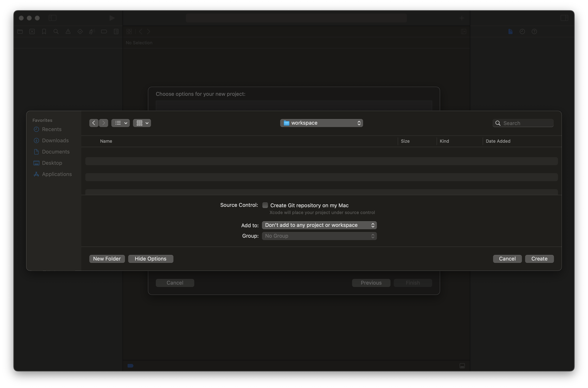Open the Add to project dropdown
588x388 pixels.
(x=319, y=225)
